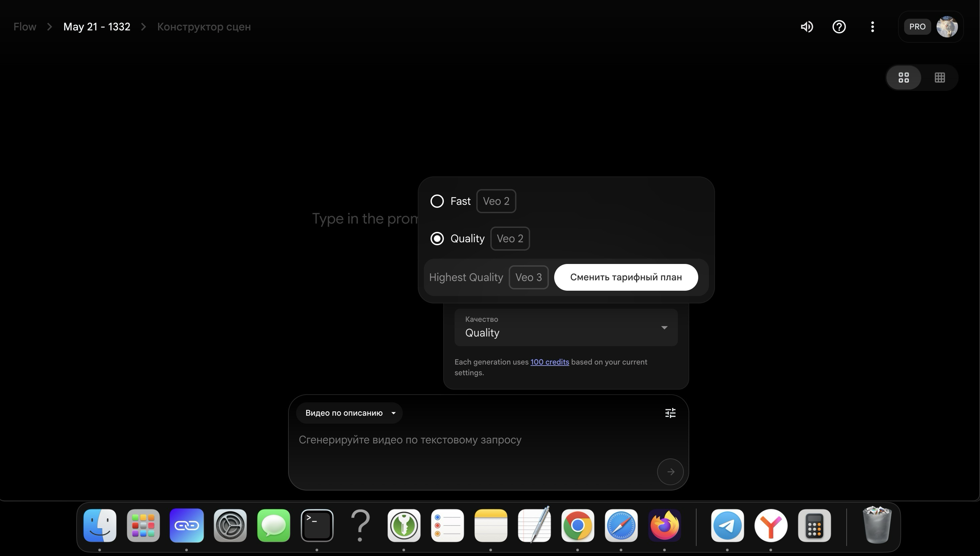This screenshot has width=980, height=556.
Task: Click the PRO plan badge
Action: point(917,27)
